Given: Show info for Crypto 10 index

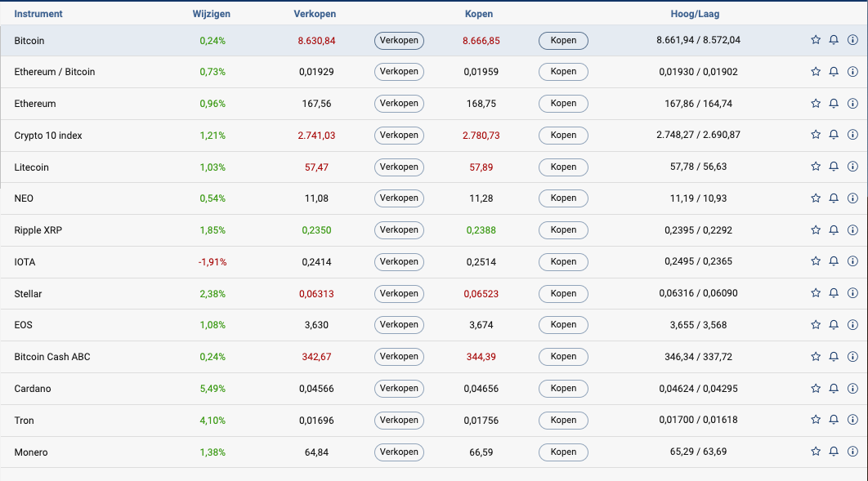Looking at the screenshot, I should point(852,135).
